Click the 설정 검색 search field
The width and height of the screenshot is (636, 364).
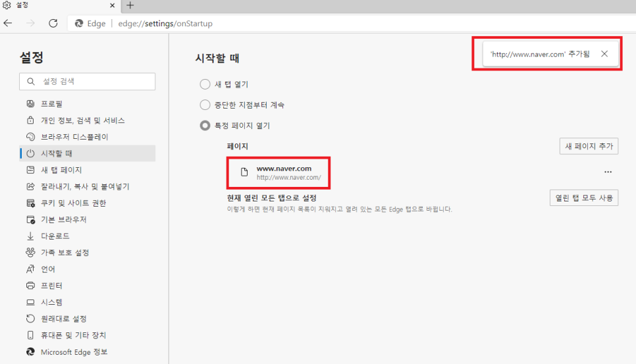(87, 82)
